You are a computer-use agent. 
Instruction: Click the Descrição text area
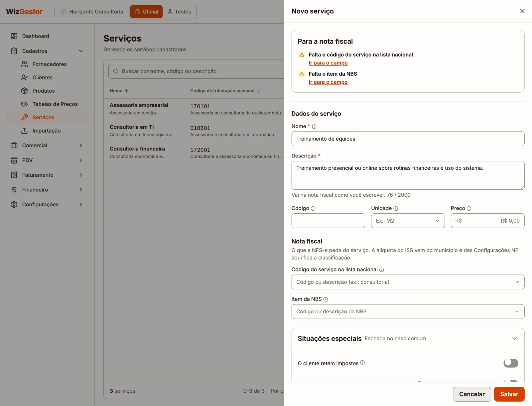[408, 175]
